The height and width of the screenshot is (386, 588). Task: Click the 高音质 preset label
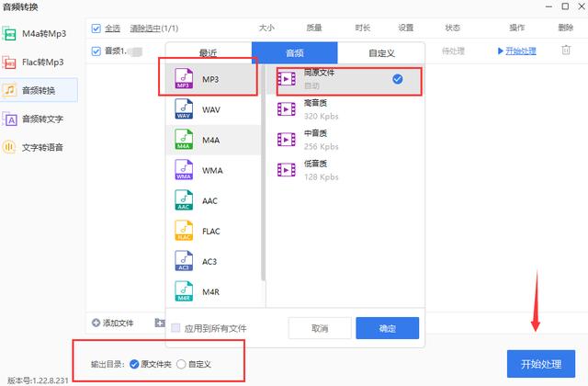click(315, 103)
